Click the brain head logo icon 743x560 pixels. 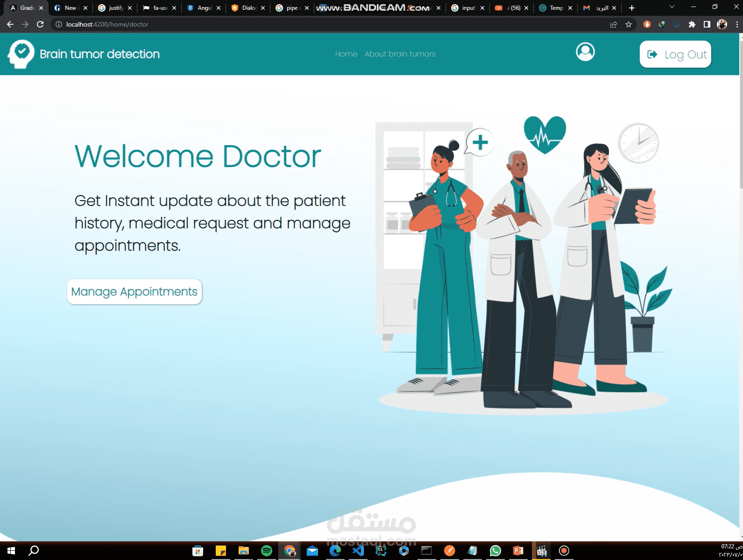[21, 54]
